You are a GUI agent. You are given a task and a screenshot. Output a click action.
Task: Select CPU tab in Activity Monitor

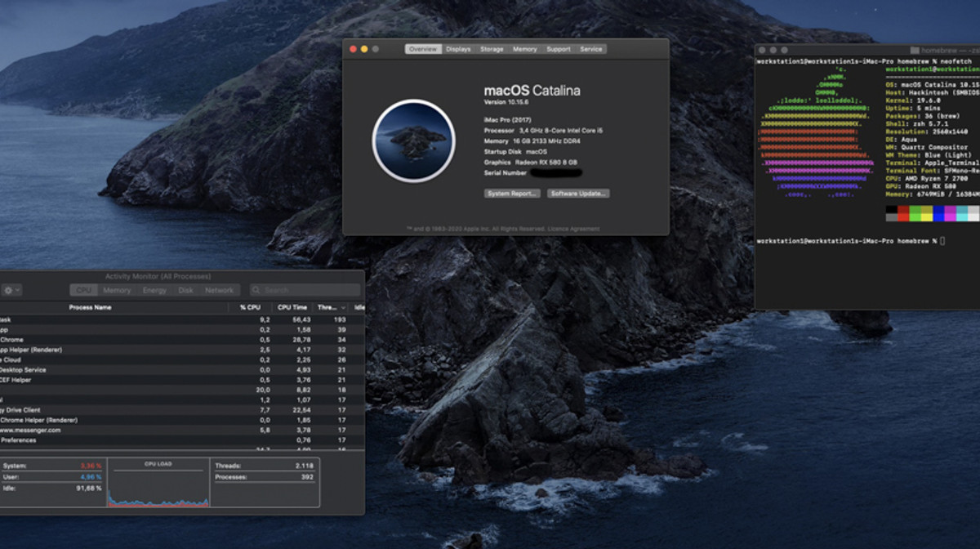[x=84, y=290]
